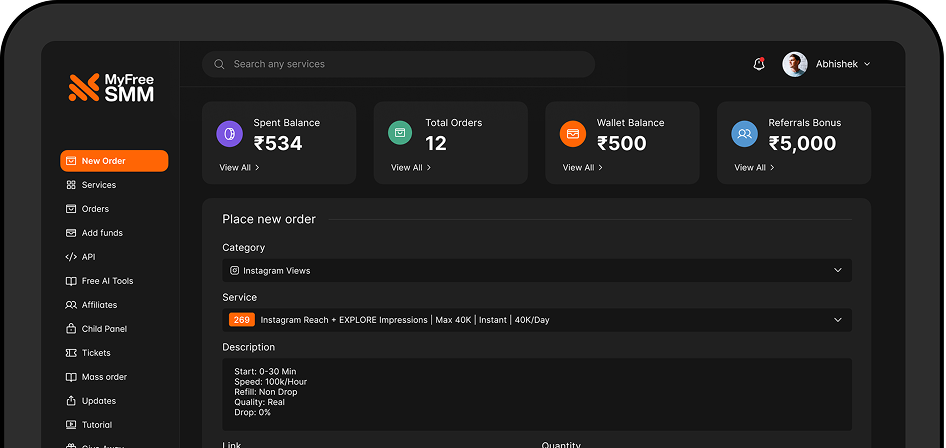
Task: Click the Wallet Balance orange icon
Action: (572, 134)
